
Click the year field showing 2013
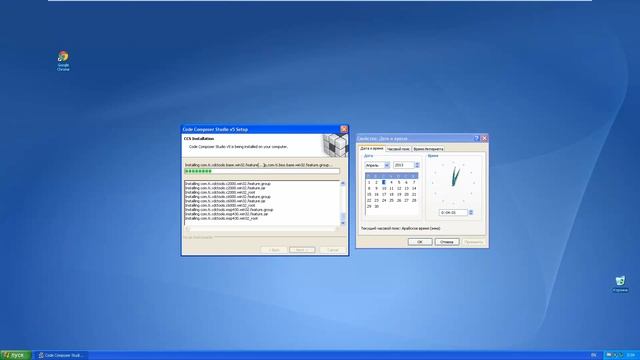click(x=404, y=165)
